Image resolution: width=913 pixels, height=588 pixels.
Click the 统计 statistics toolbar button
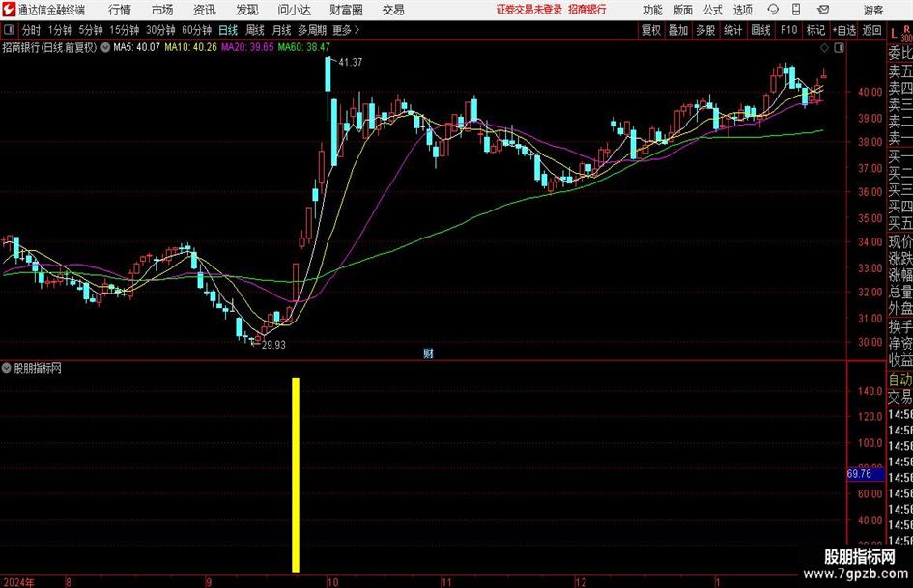(732, 30)
